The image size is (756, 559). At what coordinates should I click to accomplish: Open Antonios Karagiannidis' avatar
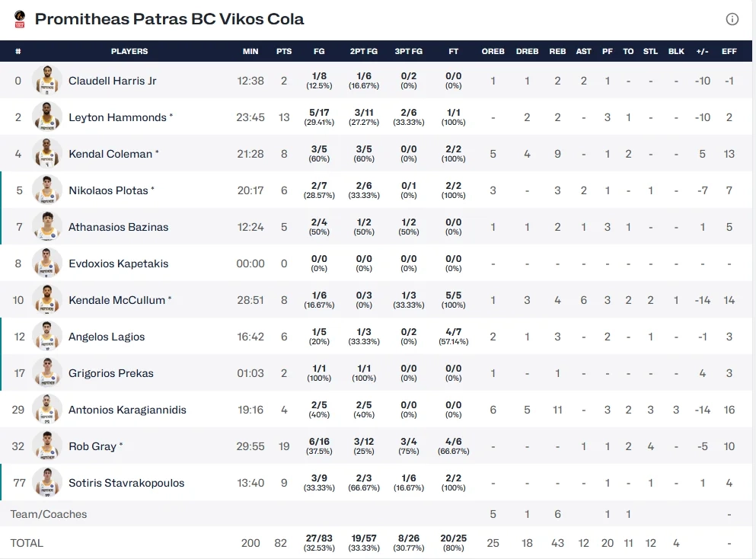(47, 410)
